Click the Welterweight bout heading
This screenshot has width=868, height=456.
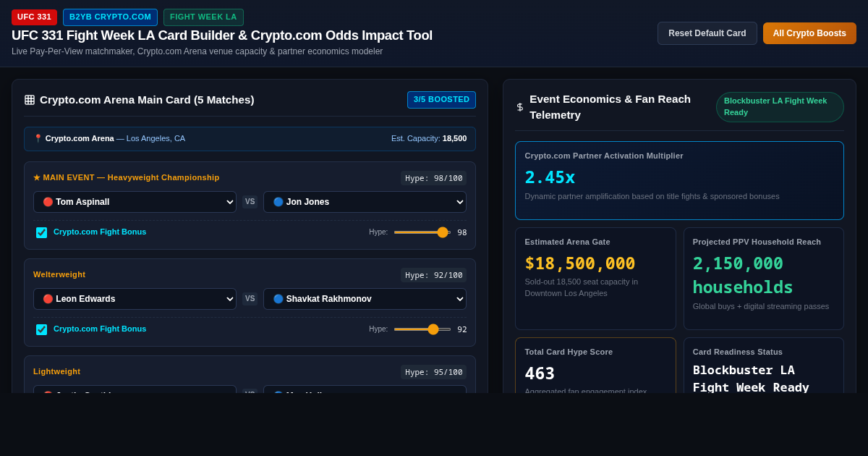coord(59,275)
